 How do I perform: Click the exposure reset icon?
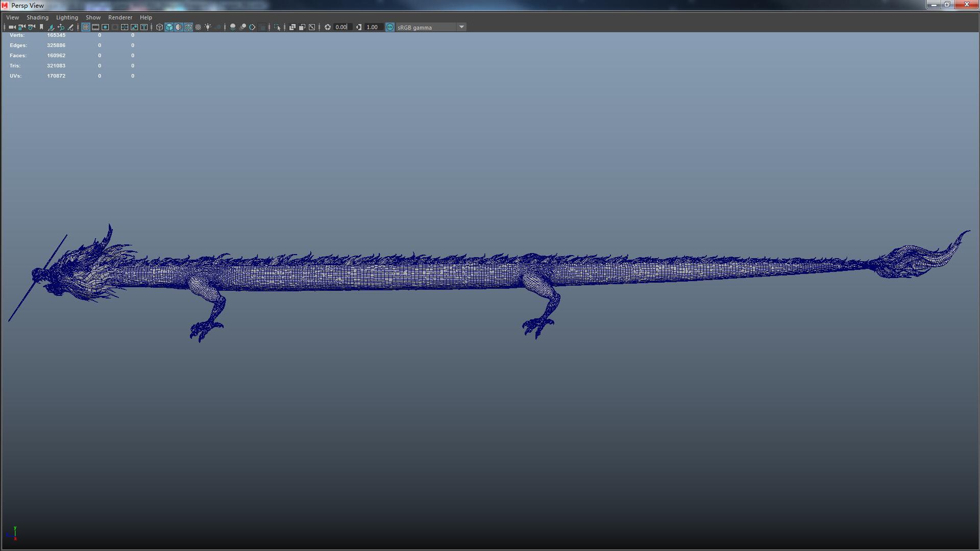tap(328, 27)
